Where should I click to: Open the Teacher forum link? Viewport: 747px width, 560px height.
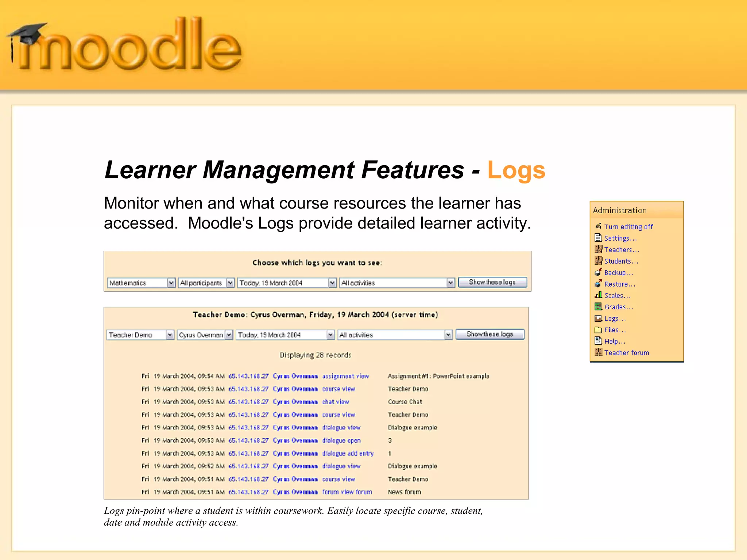tap(627, 353)
